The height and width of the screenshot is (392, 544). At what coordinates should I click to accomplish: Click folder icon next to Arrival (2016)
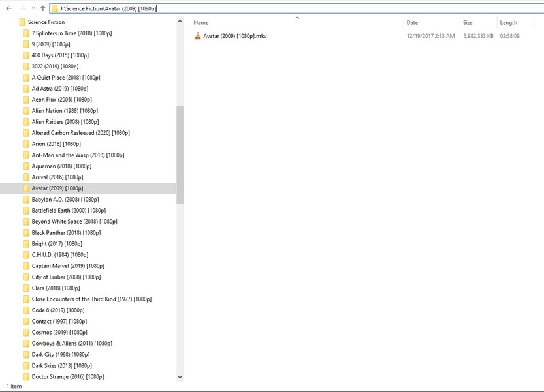[x=26, y=177]
